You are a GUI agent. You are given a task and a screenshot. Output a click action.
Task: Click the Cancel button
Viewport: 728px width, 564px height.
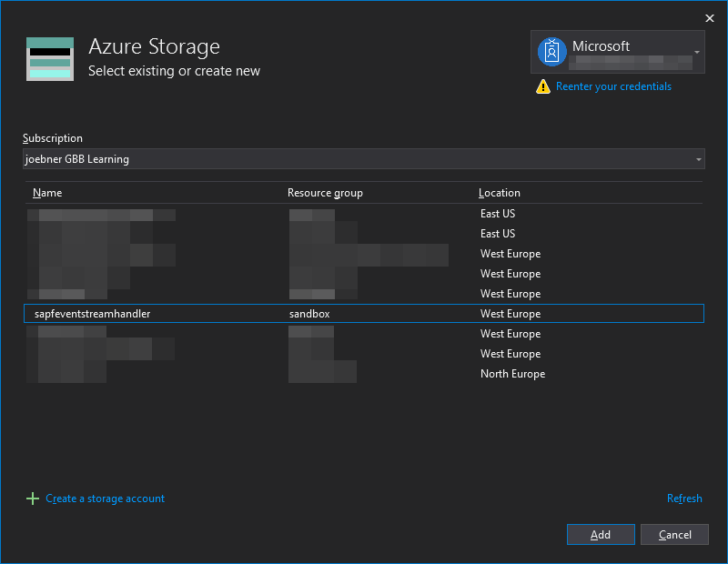pos(674,535)
